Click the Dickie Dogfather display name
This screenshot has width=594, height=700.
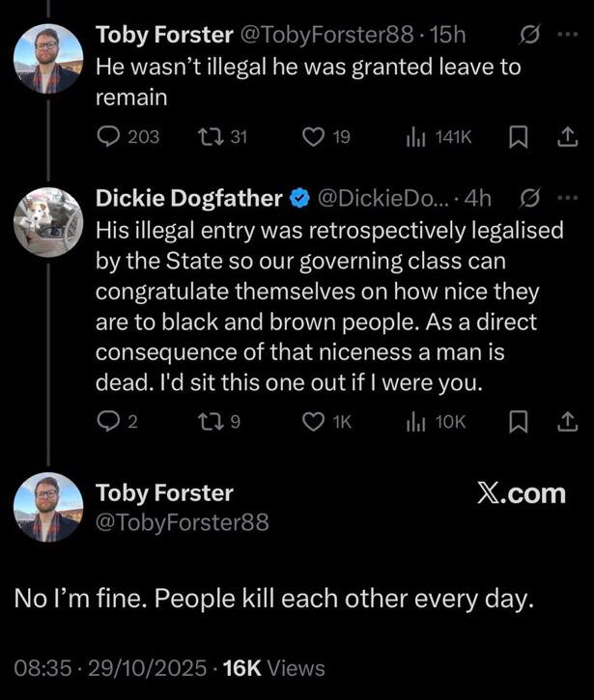[188, 199]
